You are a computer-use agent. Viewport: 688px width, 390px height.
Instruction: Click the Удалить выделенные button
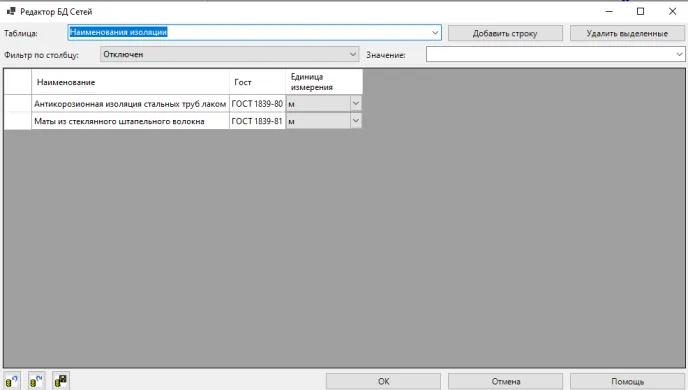(627, 33)
